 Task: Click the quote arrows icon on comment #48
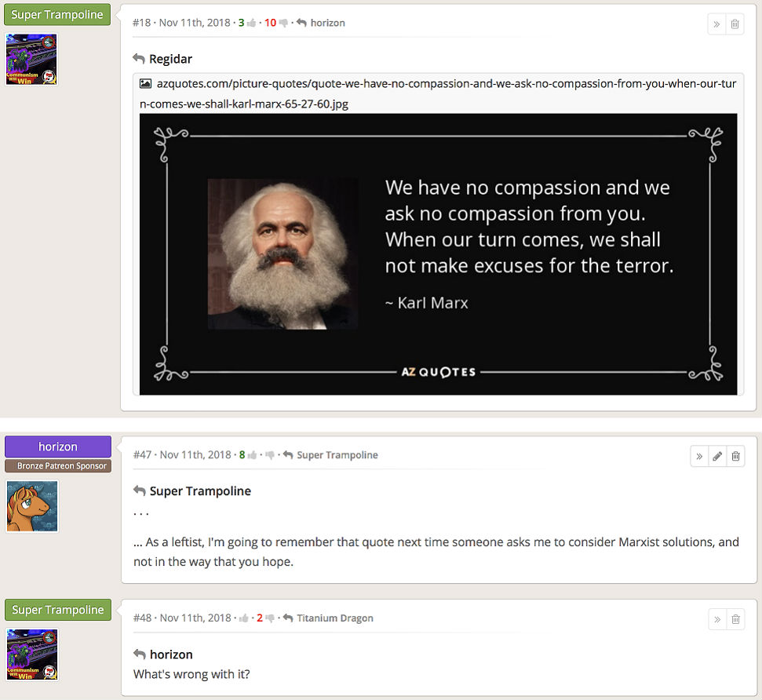tap(716, 619)
